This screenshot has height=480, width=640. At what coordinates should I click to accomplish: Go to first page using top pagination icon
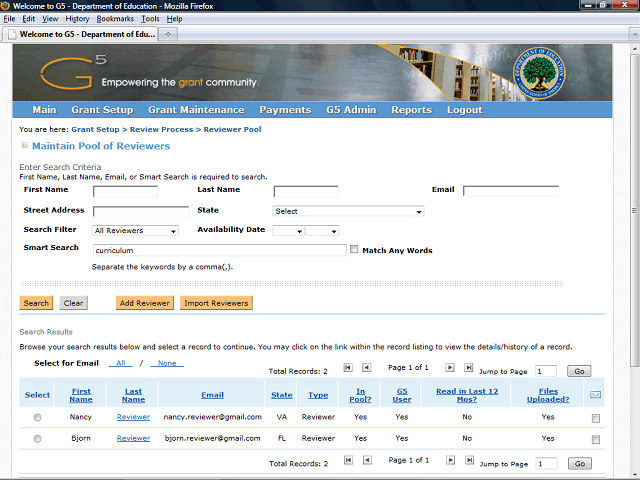[x=348, y=368]
